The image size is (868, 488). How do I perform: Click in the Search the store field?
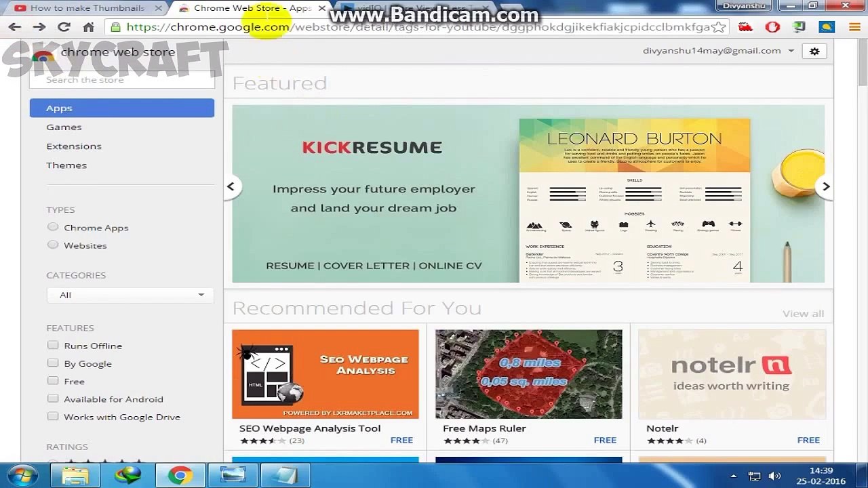point(122,79)
